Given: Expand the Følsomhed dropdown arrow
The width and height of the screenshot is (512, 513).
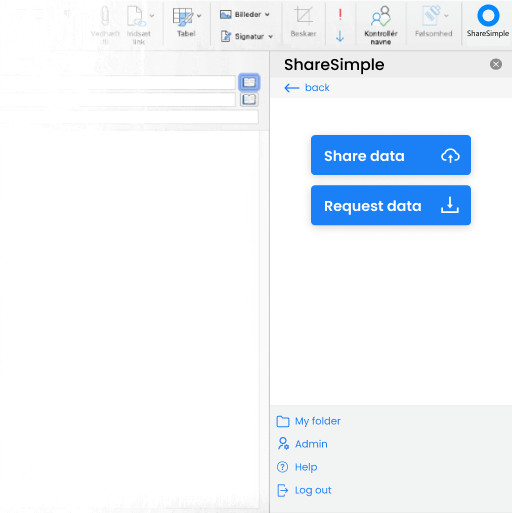Looking at the screenshot, I should click(446, 16).
